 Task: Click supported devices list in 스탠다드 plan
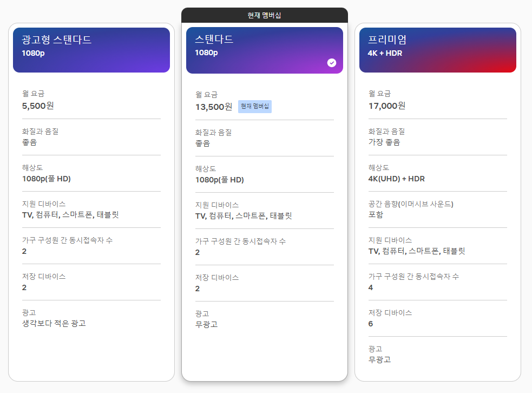(x=244, y=216)
